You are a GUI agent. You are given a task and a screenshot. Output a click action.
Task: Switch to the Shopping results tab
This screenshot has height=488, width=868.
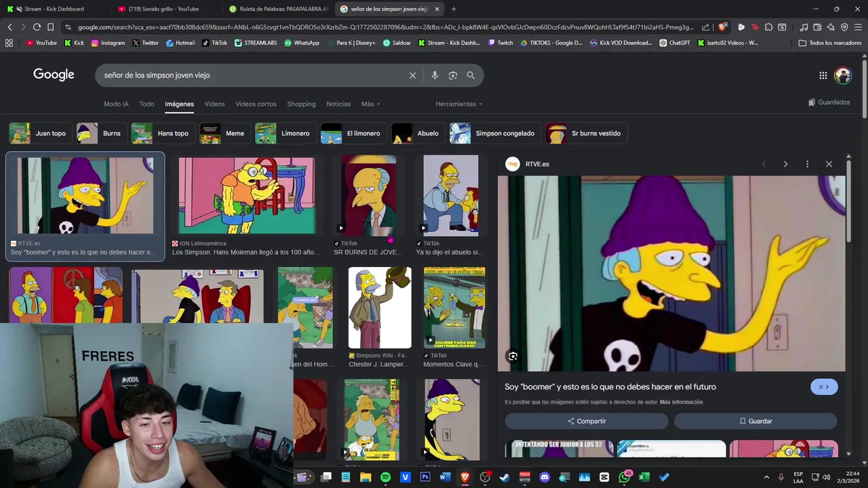[x=301, y=104]
